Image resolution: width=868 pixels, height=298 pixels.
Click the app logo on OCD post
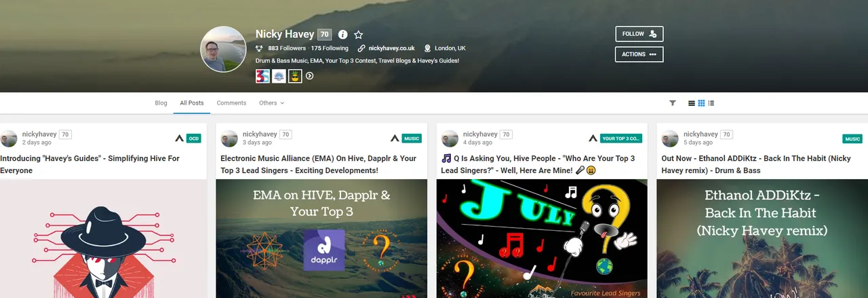pos(180,138)
